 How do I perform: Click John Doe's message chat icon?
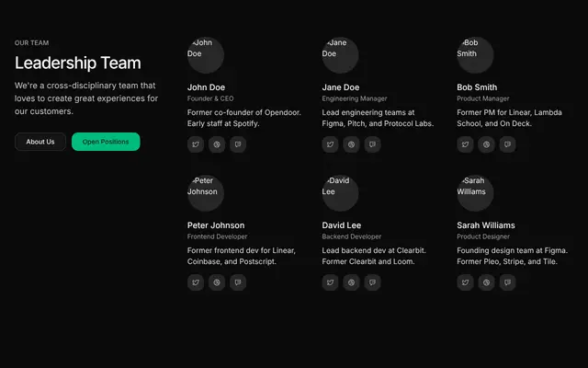tap(238, 144)
